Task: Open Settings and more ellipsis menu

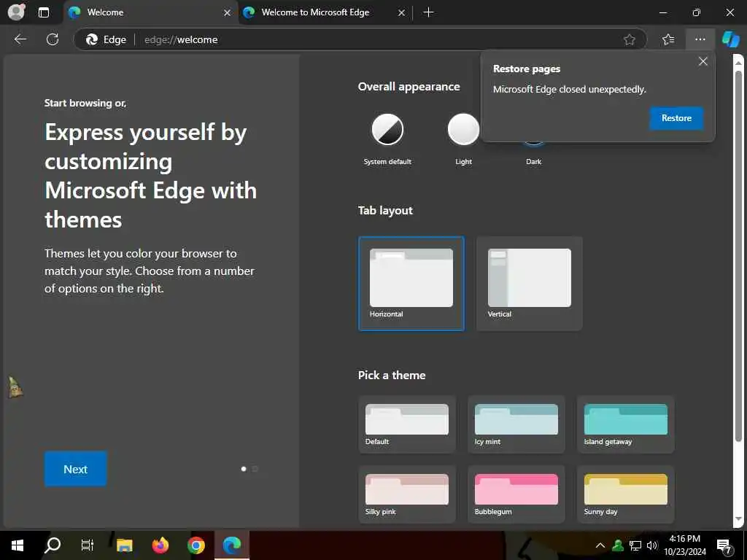Action: coord(700,39)
